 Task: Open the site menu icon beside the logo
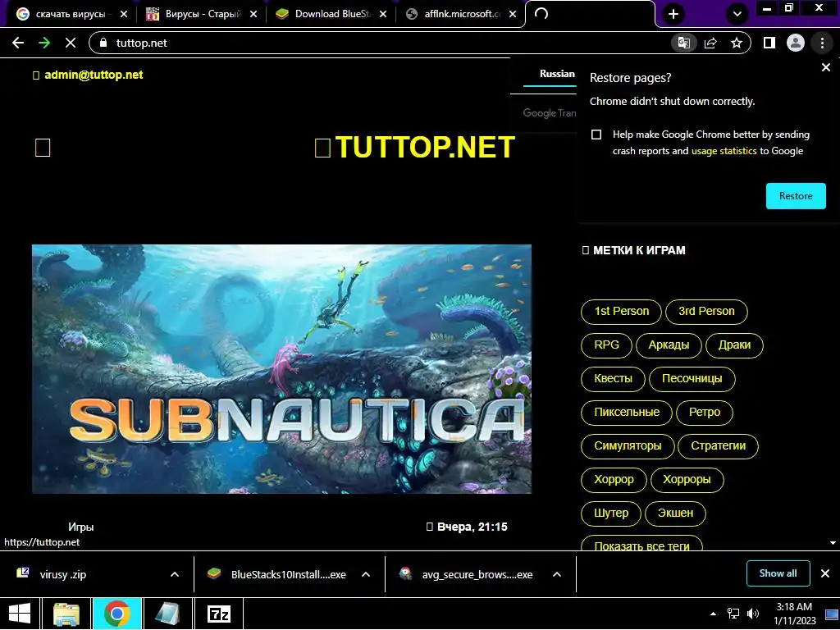[43, 148]
